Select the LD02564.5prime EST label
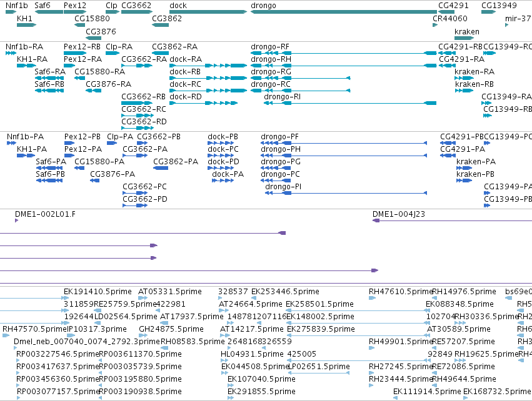The height and width of the screenshot is (401, 532). click(126, 317)
